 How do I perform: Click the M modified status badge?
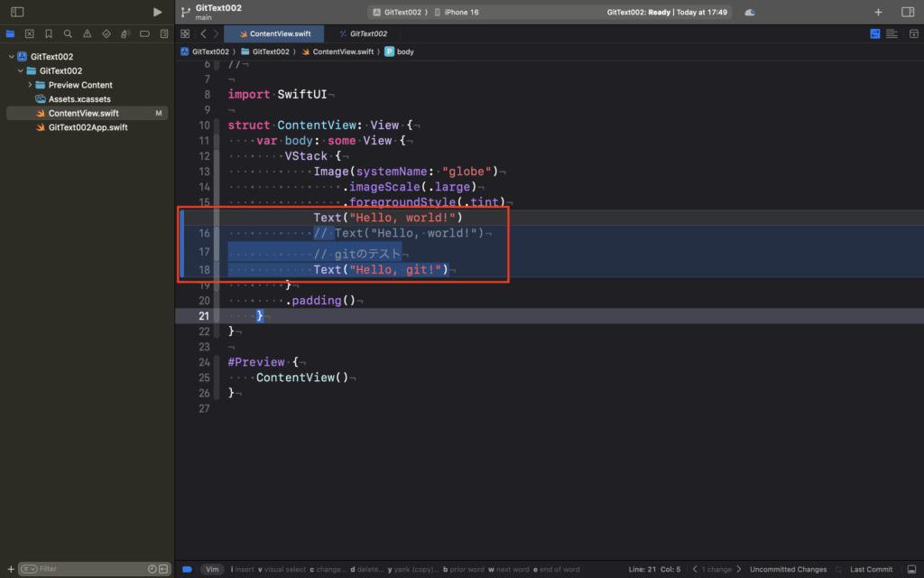pyautogui.click(x=159, y=113)
